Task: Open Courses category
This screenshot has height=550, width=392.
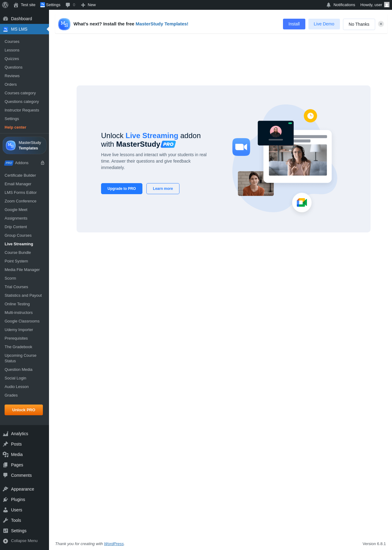Action: 20,93
